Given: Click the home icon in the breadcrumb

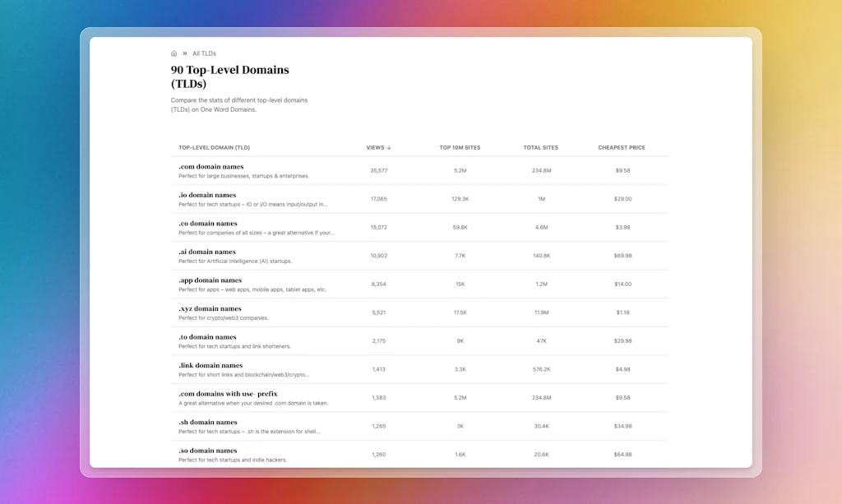Looking at the screenshot, I should click(173, 53).
